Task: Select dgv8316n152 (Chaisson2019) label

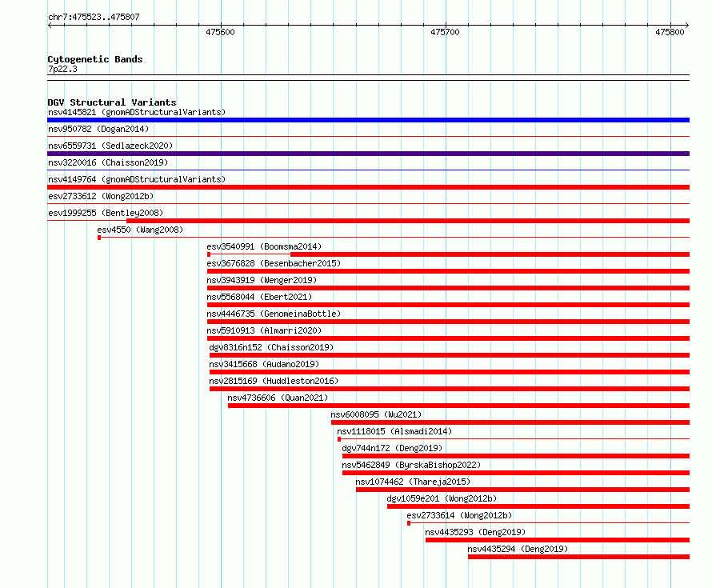Action: click(x=271, y=347)
